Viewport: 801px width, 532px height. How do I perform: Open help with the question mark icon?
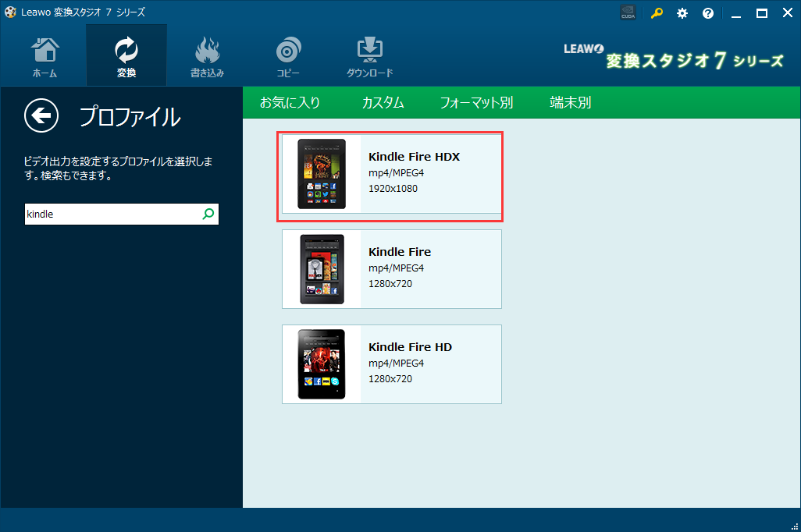click(707, 12)
